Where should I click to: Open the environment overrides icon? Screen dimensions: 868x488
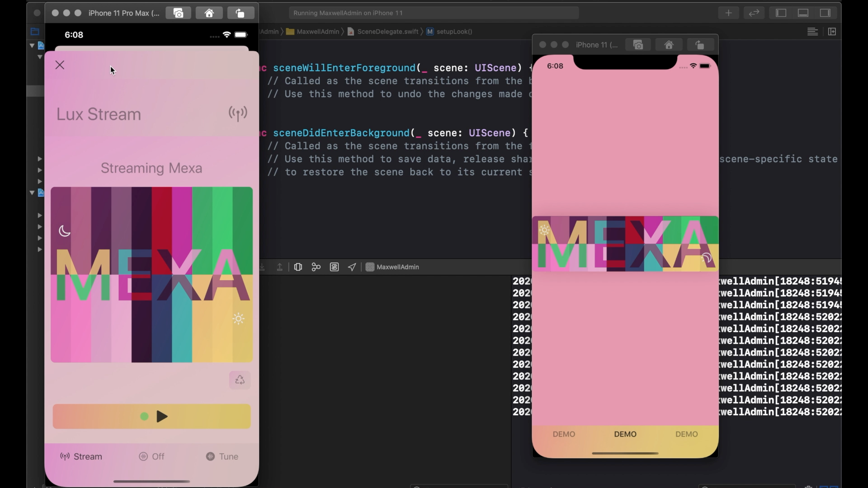pyautogui.click(x=334, y=267)
